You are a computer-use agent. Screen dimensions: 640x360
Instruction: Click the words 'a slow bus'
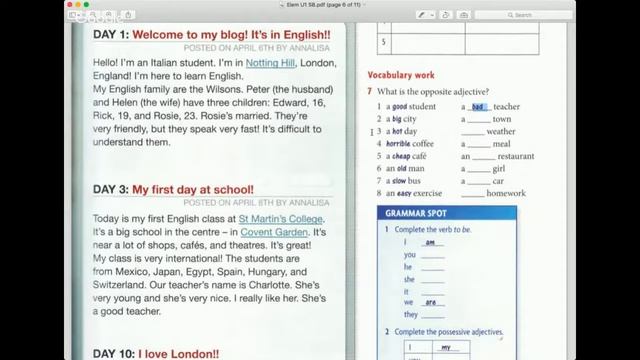coord(403,181)
